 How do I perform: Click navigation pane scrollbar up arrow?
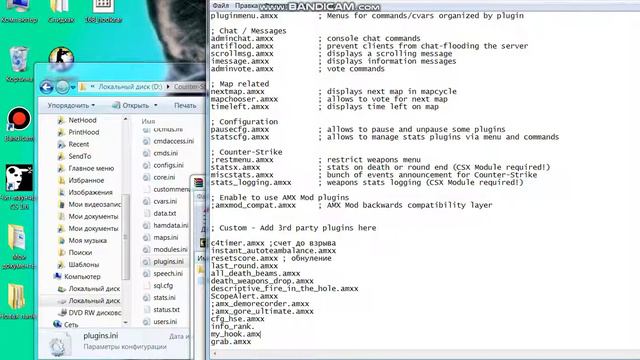(126, 119)
